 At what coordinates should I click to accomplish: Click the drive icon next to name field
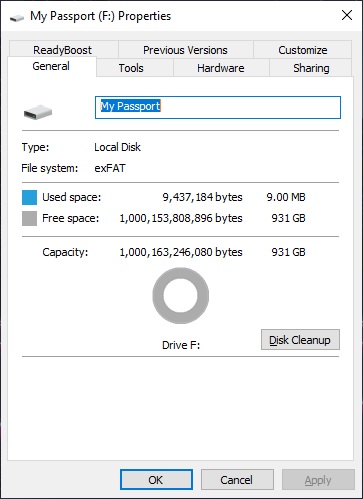38,112
